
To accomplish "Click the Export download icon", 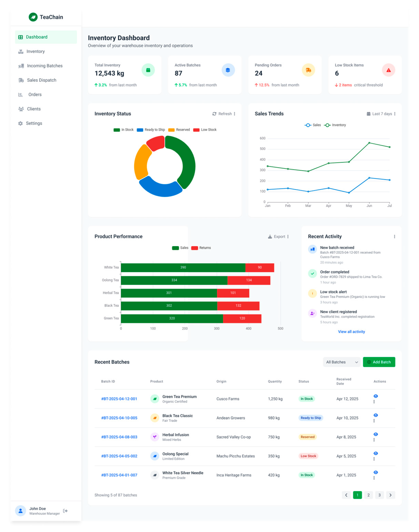I will 270,237.
